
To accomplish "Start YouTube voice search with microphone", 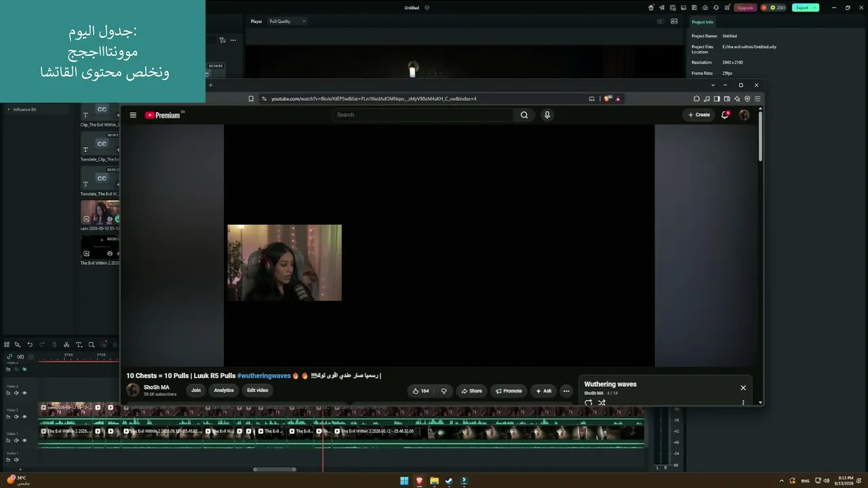I will coord(547,115).
